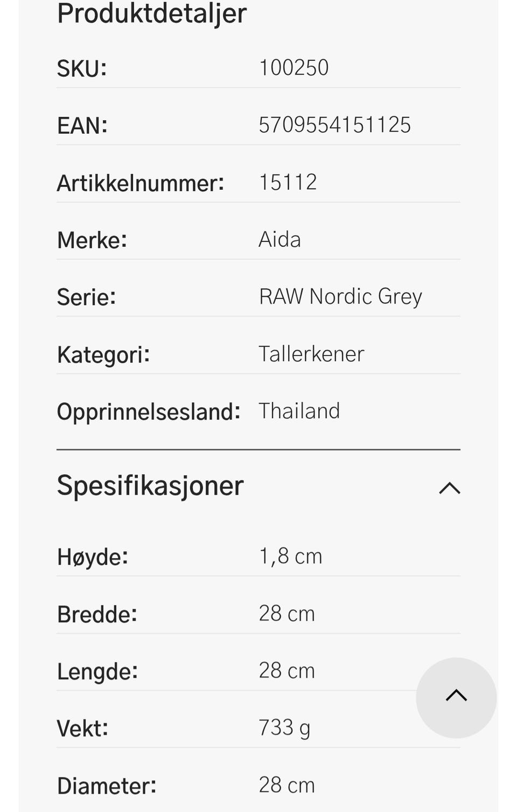Image resolution: width=517 pixels, height=812 pixels.
Task: Open the Aida brand value
Action: 280,239
